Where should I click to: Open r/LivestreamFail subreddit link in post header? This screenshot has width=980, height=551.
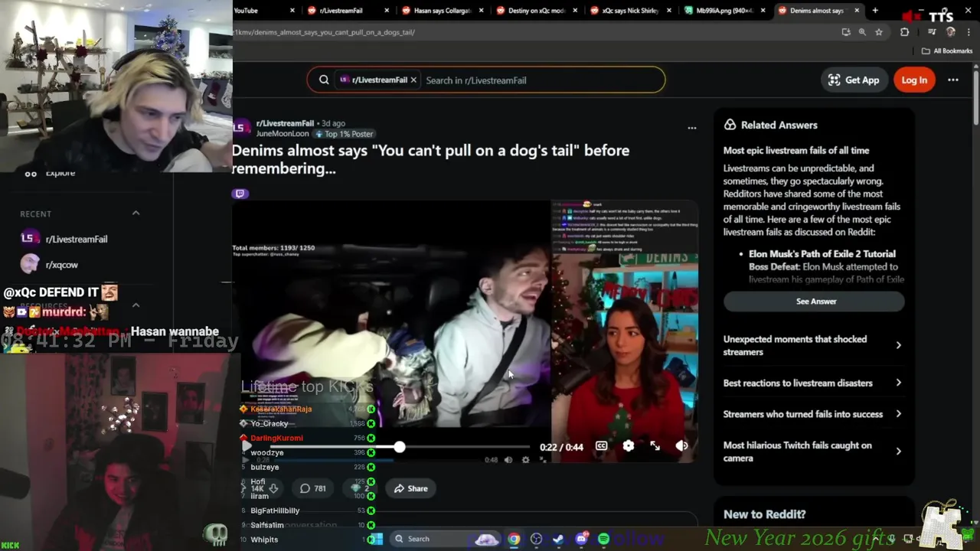[x=285, y=123]
